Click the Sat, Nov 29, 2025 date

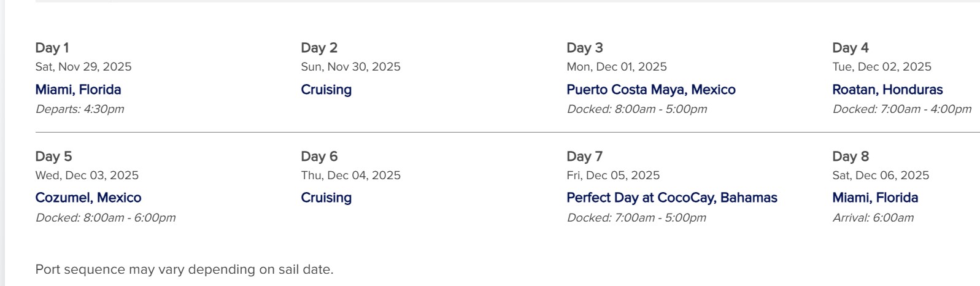pyautogui.click(x=83, y=67)
